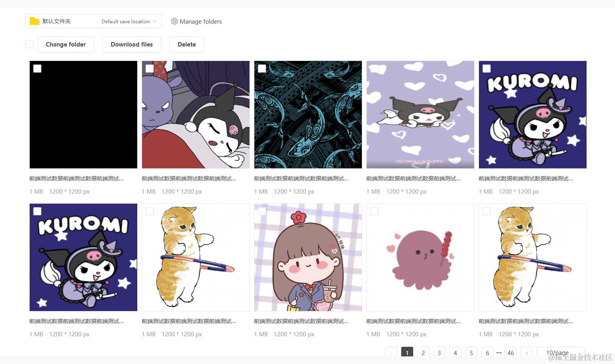Select the checkbox on teal fish pattern image
Screen dimensions: 615x364
point(262,69)
